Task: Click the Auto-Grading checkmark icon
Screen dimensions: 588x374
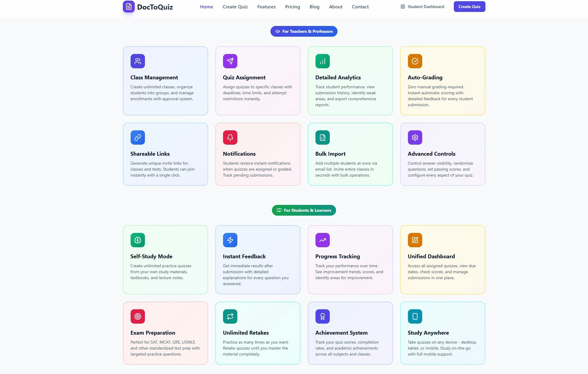Action: [415, 61]
